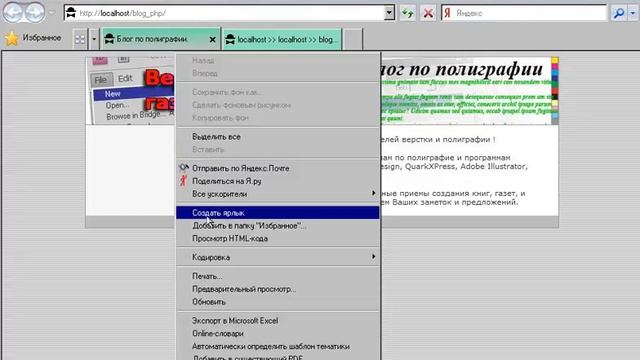This screenshot has width=640, height=360.
Task: Choose Отправить по Яндекс.Почте menu entry
Action: tap(278, 168)
